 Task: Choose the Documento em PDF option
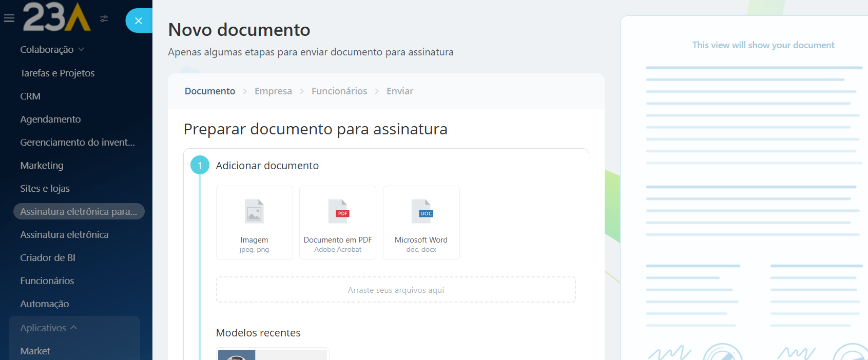click(x=337, y=223)
